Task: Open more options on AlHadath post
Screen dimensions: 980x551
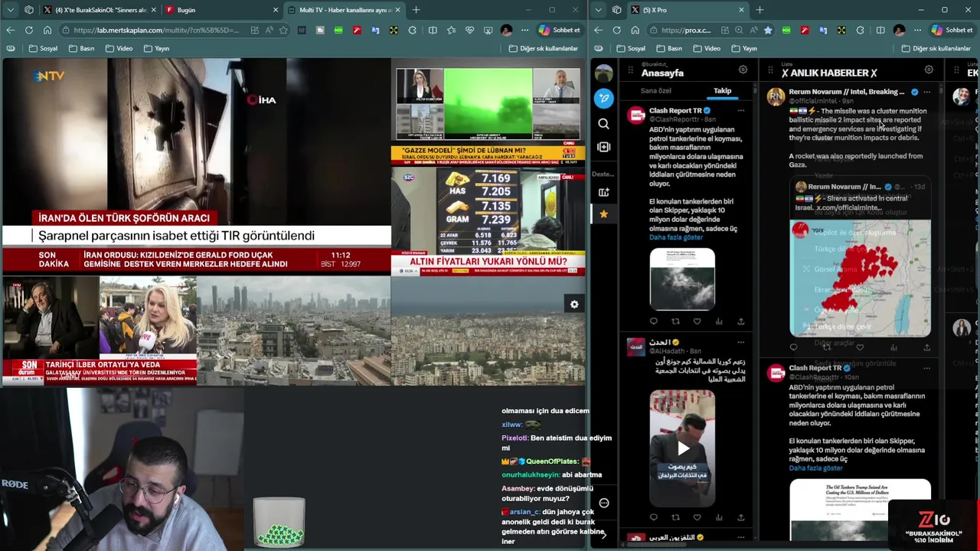Action: point(740,342)
